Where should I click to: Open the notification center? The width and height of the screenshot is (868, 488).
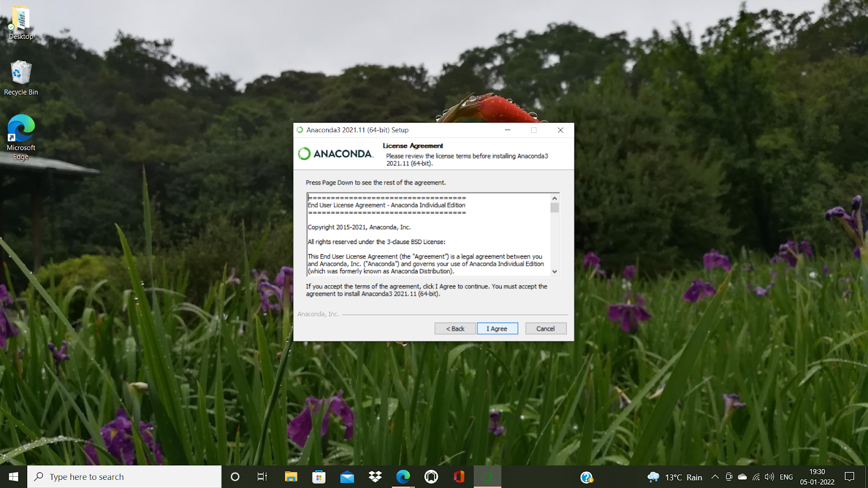point(850,477)
